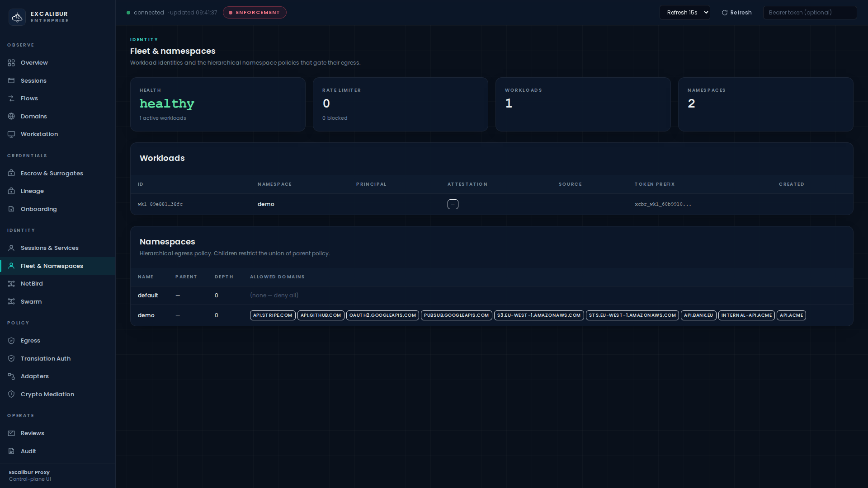Open the Swarm menu item
Viewport: 868px width, 488px height.
pos(31,302)
